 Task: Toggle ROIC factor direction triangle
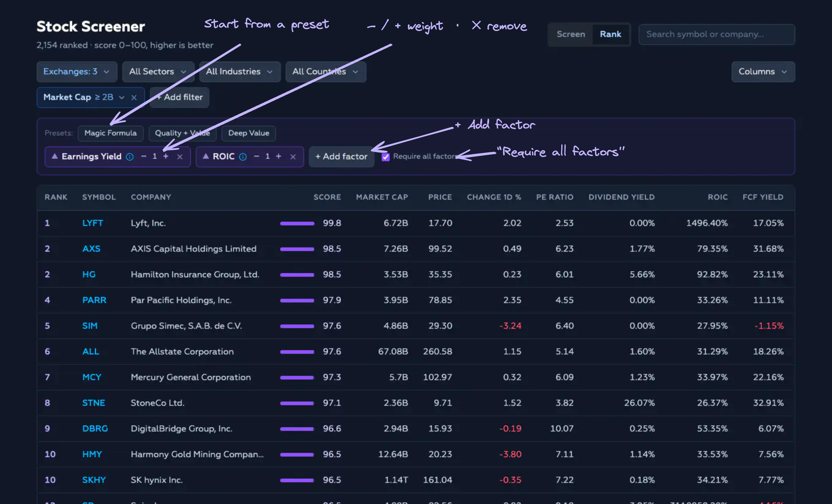(x=206, y=156)
